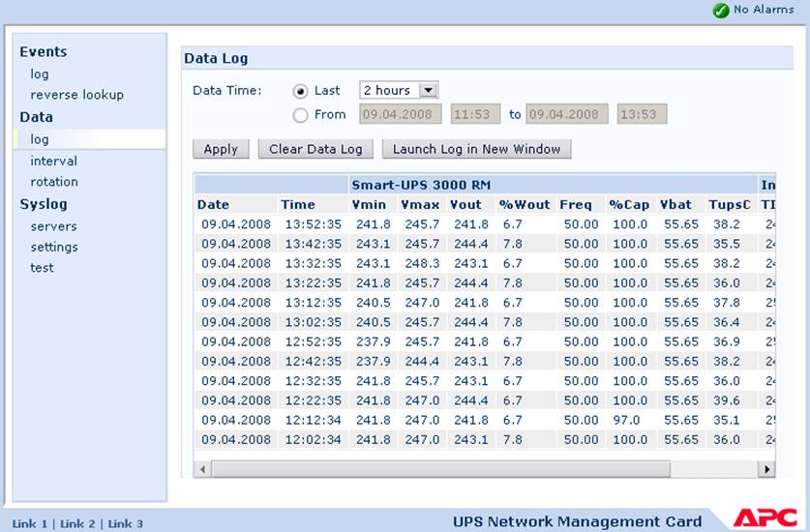Click time cell 13:42:35

tap(313, 244)
